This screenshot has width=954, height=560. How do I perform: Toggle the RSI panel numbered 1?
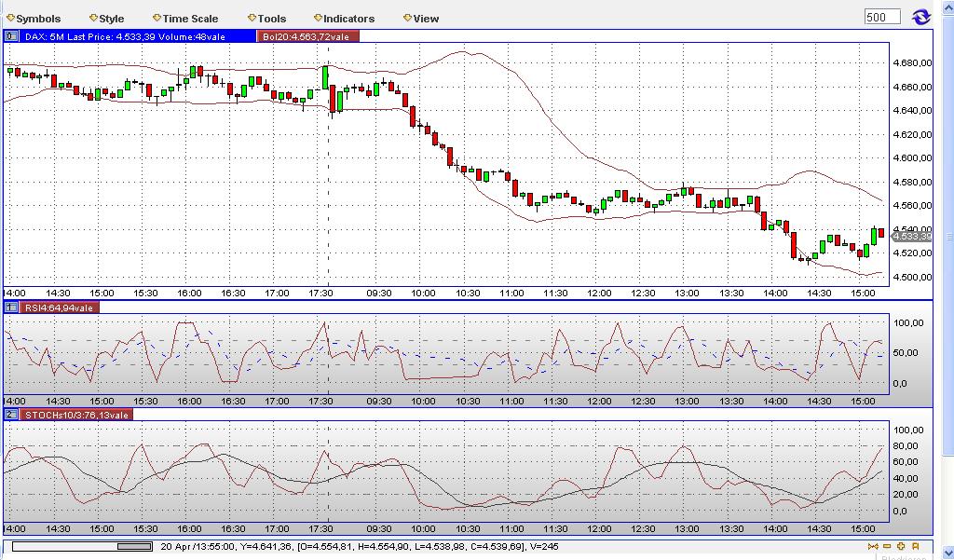[x=11, y=305]
